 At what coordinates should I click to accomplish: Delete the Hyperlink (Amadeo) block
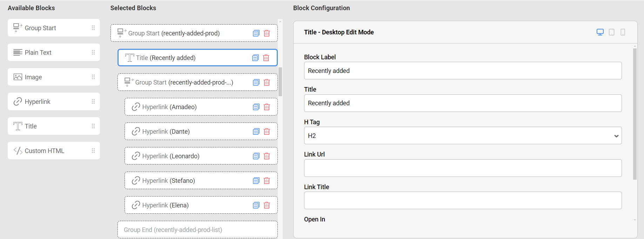pyautogui.click(x=267, y=107)
